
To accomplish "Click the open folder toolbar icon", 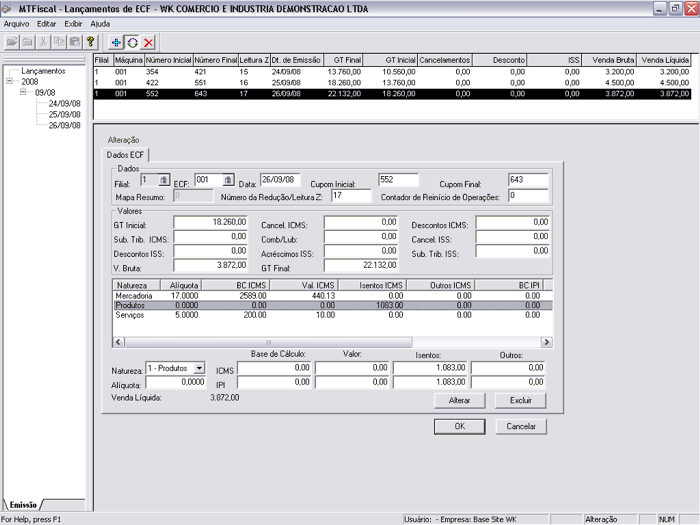I will click(13, 42).
